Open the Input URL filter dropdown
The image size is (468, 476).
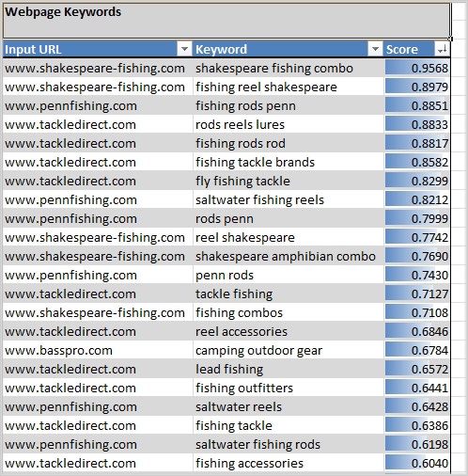tap(184, 49)
